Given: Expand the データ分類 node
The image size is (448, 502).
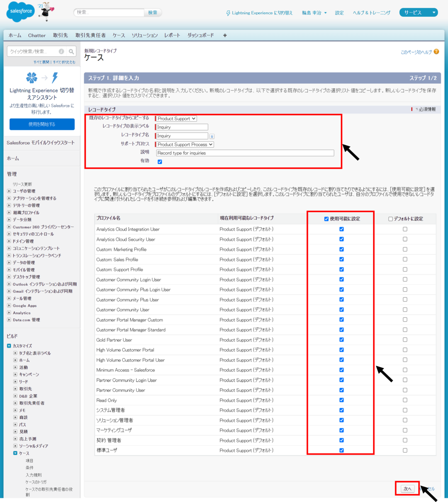Looking at the screenshot, I should [x=9, y=220].
